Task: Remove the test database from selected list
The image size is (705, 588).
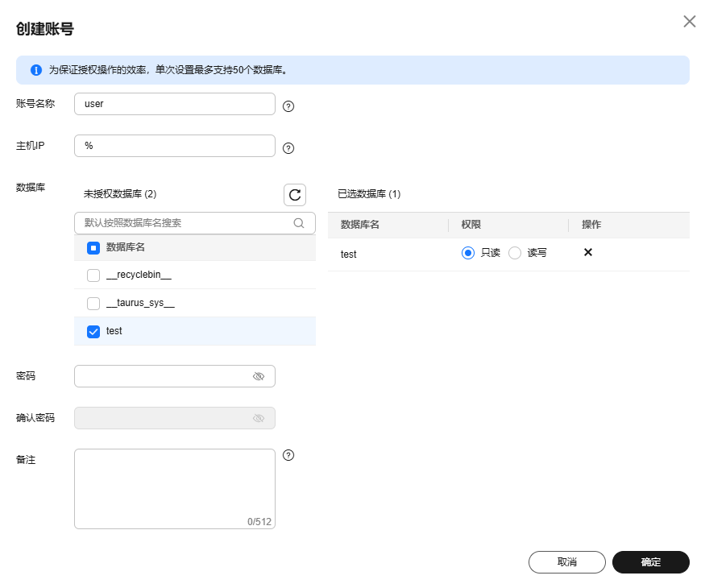Action: [x=588, y=253]
